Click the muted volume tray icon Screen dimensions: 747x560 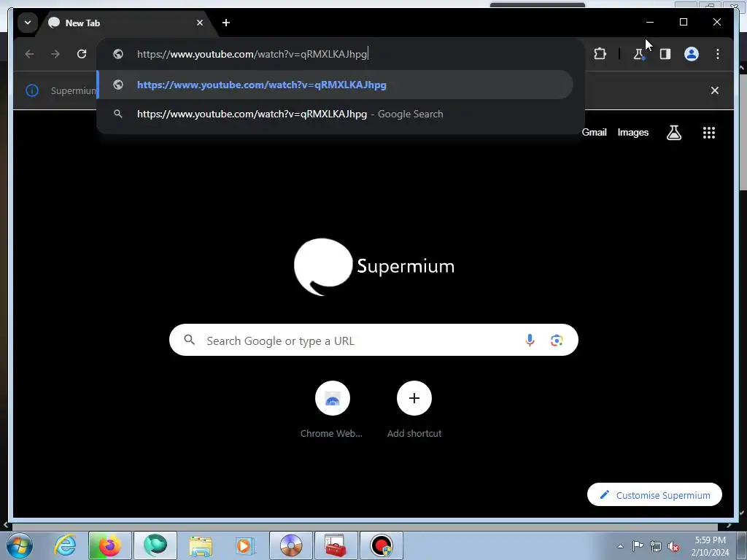click(x=673, y=547)
